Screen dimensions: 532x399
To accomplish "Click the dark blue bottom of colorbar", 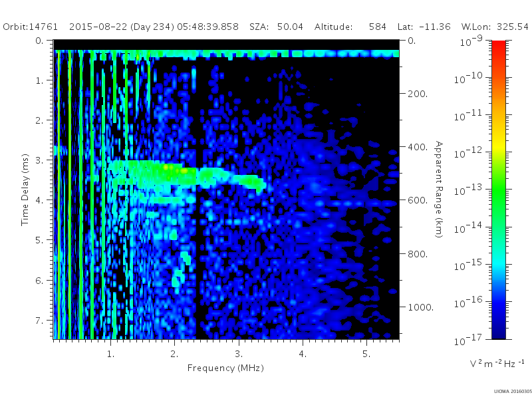I will pyautogui.click(x=498, y=331).
